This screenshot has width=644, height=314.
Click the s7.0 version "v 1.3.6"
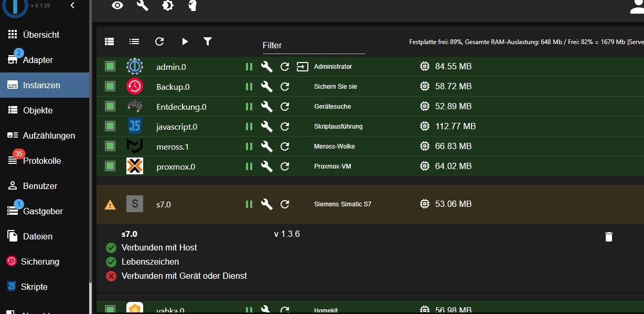pos(287,234)
